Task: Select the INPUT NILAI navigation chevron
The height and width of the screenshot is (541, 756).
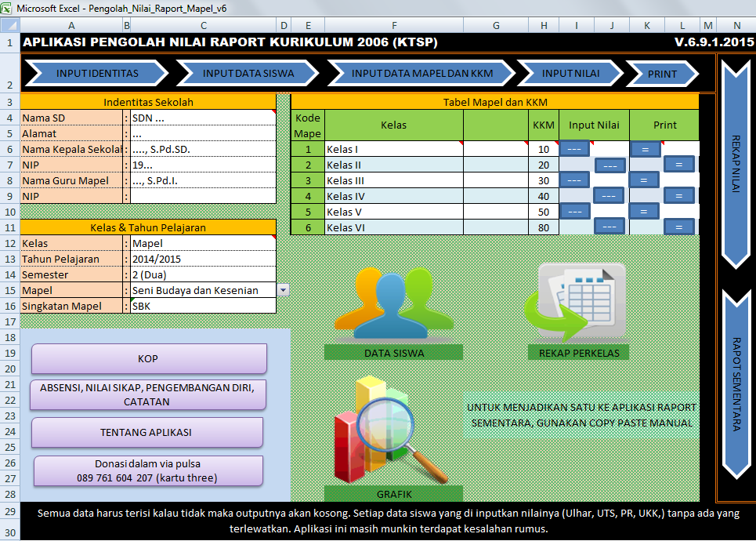Action: click(569, 73)
